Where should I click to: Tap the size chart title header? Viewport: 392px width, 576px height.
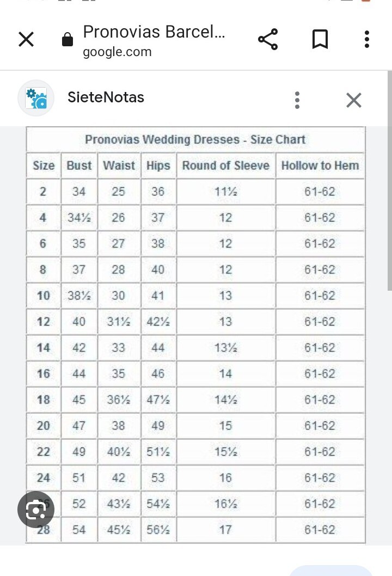pos(195,139)
